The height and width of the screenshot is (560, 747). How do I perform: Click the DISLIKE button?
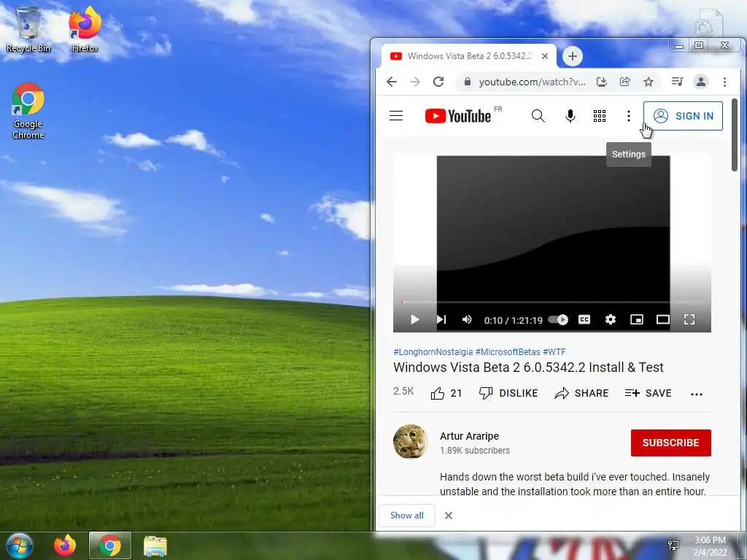pyautogui.click(x=508, y=393)
